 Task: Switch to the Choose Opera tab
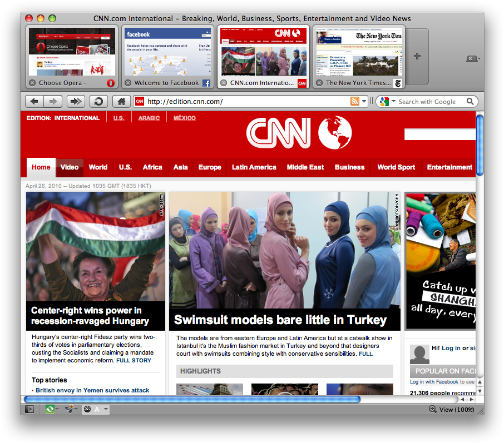tap(72, 57)
